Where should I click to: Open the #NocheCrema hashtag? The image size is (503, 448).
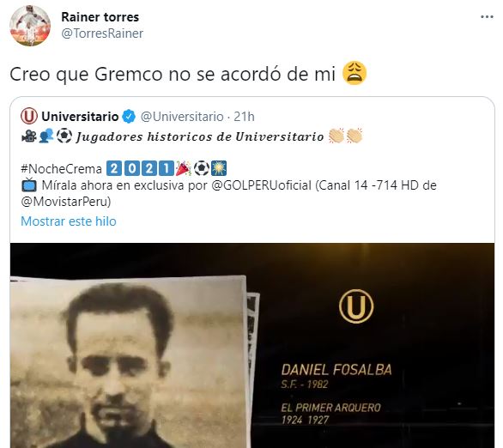(61, 169)
